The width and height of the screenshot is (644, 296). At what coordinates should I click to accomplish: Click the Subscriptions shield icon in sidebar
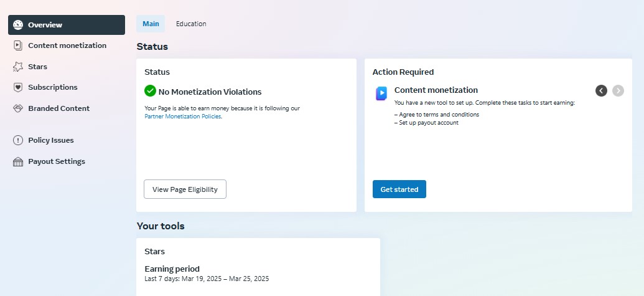(x=18, y=87)
